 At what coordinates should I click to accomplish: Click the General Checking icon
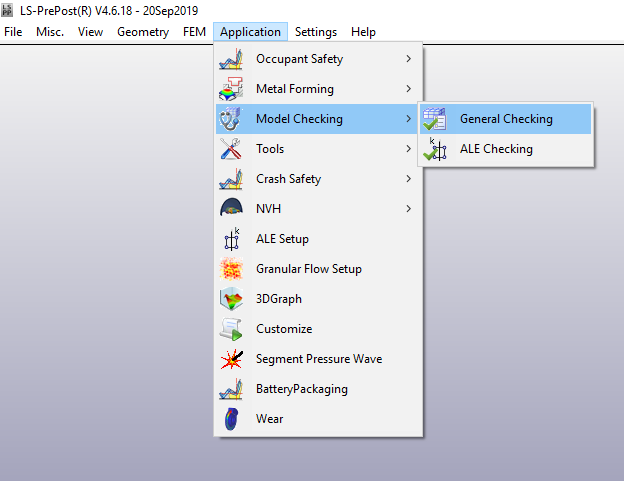coord(435,119)
